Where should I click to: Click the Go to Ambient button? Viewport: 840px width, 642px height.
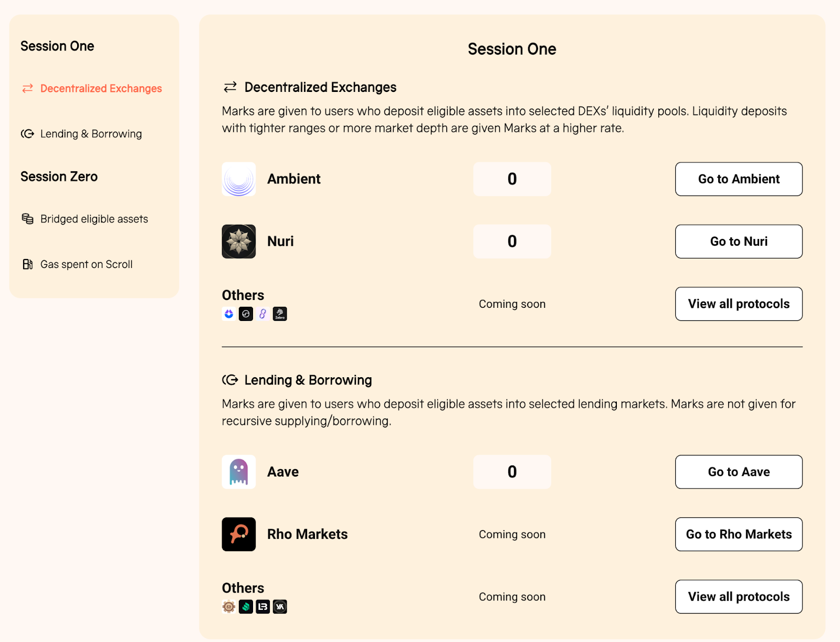(739, 179)
